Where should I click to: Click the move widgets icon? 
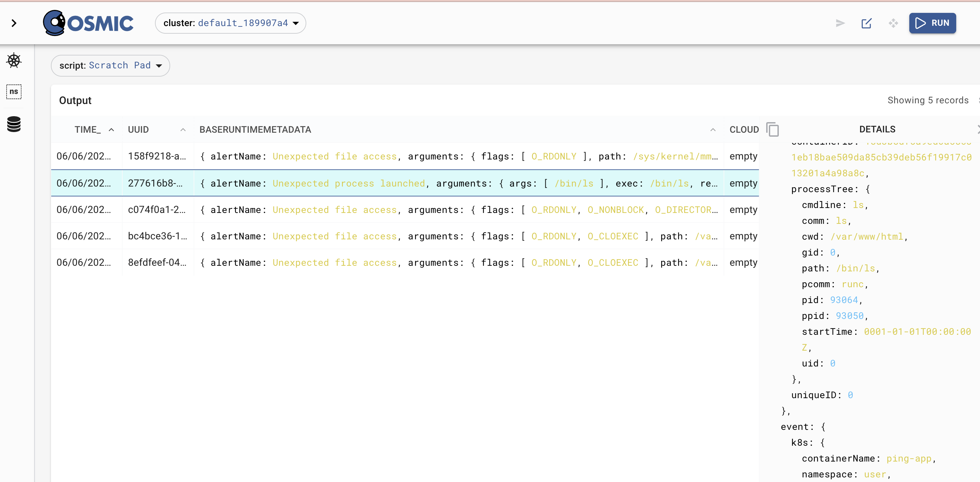[893, 23]
